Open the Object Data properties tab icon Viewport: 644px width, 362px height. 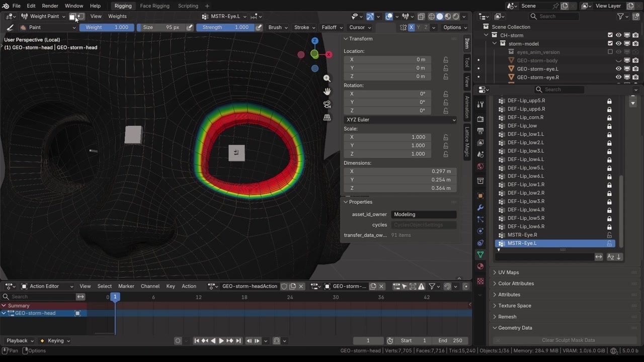click(480, 254)
